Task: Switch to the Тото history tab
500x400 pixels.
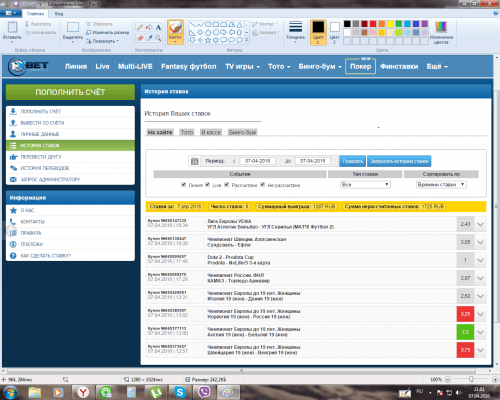Action: [x=187, y=132]
